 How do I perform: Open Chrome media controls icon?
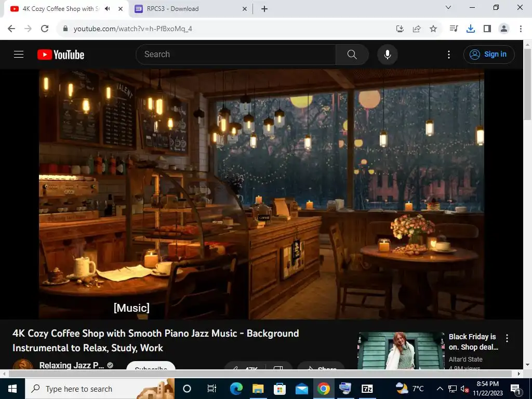(x=454, y=29)
